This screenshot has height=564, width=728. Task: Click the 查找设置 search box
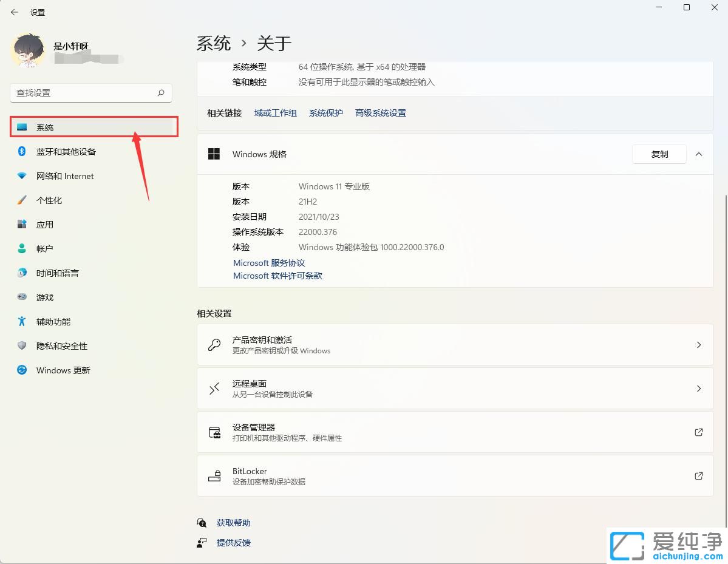click(x=91, y=93)
